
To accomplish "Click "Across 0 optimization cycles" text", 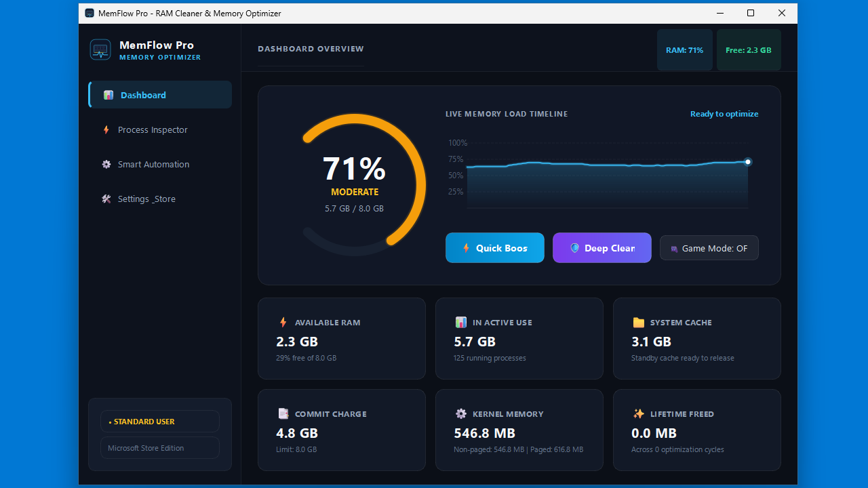I will pos(677,449).
